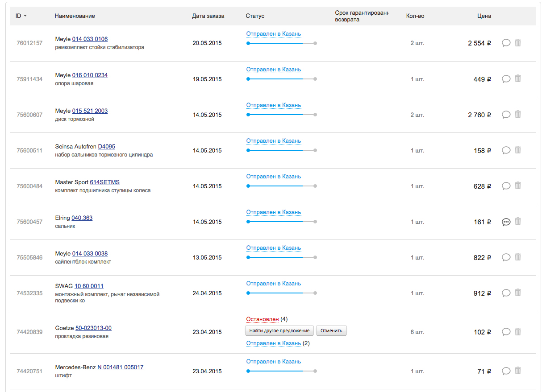Click Отправлен в Казань status of order 76012157
Image resolution: width=546 pixels, height=392 pixels.
coord(274,34)
